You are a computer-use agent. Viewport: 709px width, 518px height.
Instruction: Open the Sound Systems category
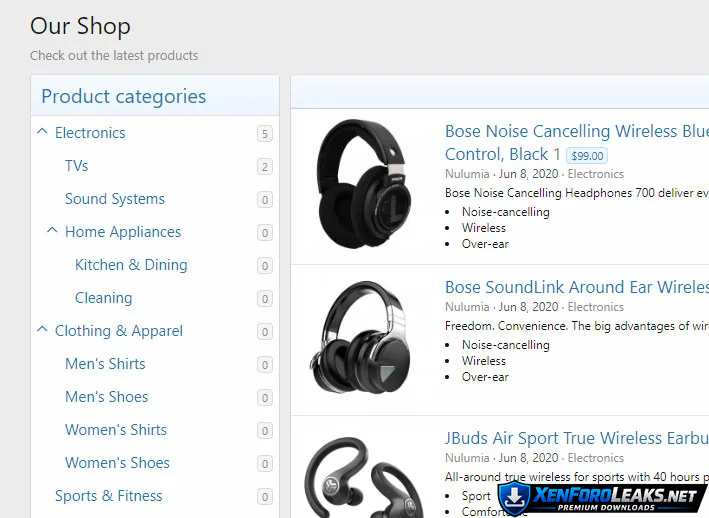click(115, 199)
